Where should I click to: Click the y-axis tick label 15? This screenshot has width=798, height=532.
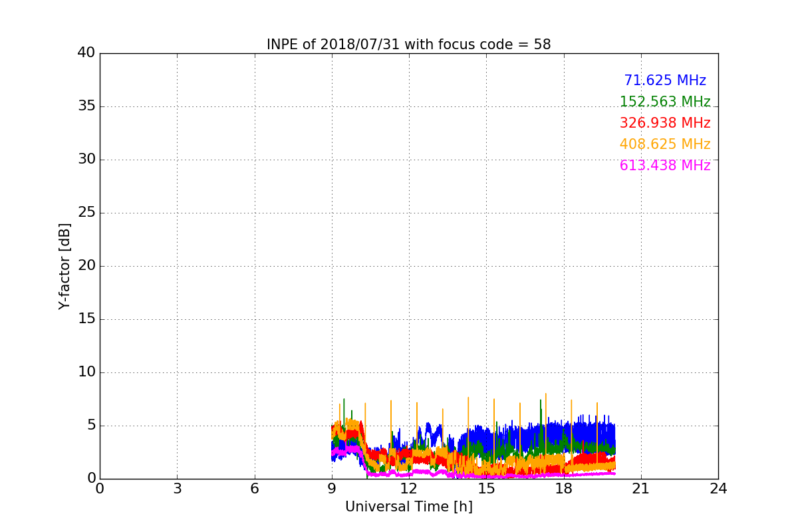tap(86, 319)
